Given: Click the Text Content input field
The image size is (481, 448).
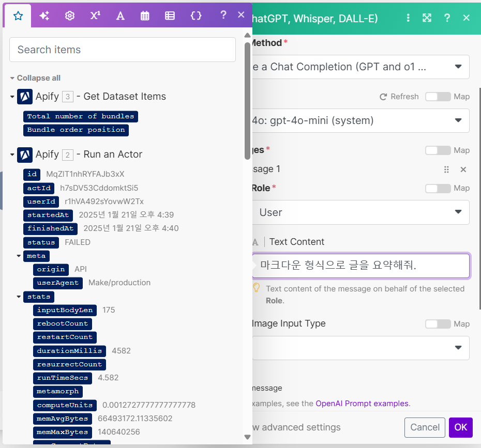Looking at the screenshot, I should point(361,266).
